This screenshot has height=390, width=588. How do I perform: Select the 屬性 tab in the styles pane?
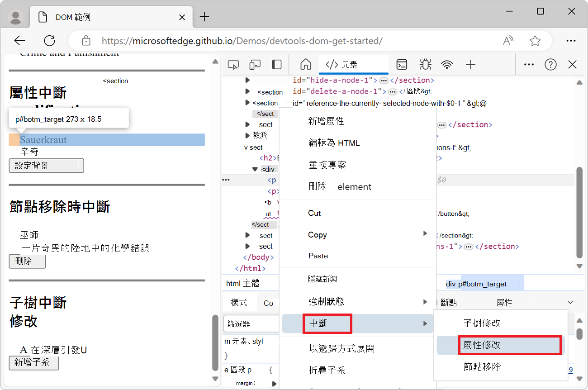coord(504,303)
